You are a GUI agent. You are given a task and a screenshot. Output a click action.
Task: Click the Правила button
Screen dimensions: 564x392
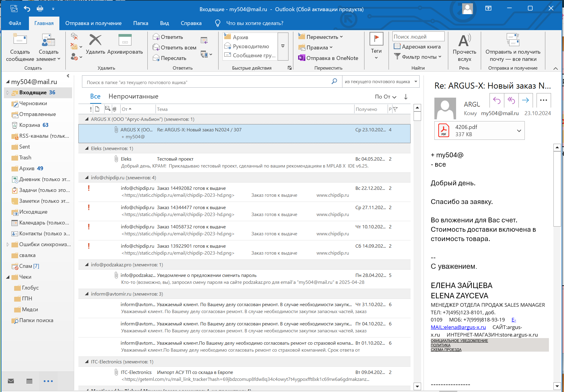coord(315,47)
